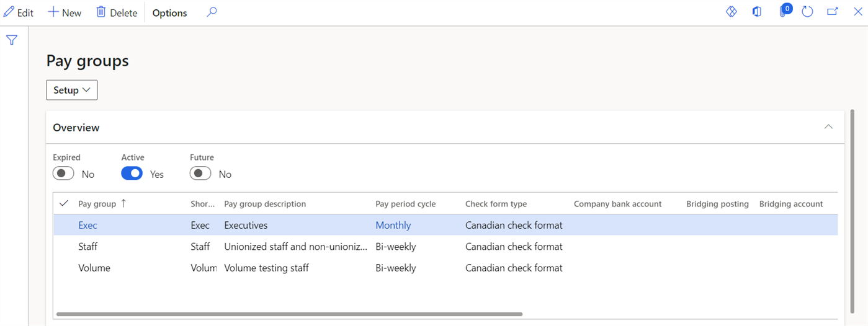Select the Volume pay group cell
Screen dimensions: 868x326
94,268
